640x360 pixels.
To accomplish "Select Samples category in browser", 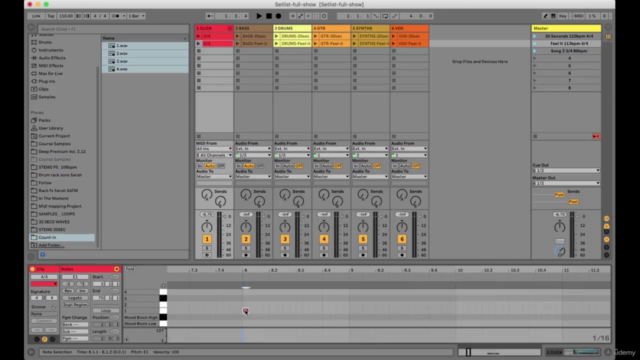I will click(x=47, y=97).
